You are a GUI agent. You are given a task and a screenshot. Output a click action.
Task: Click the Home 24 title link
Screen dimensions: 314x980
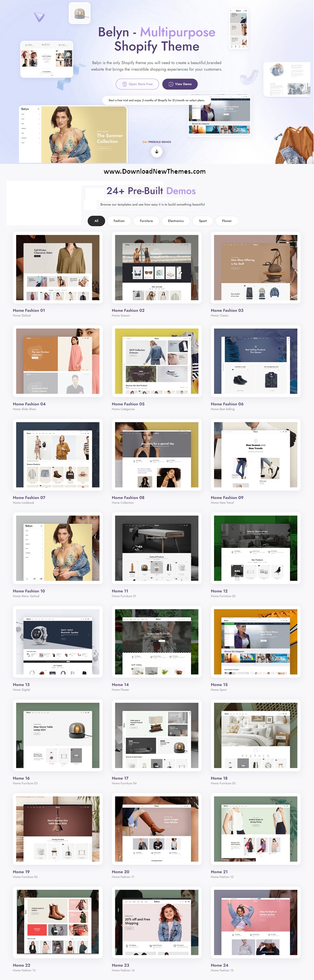click(220, 965)
